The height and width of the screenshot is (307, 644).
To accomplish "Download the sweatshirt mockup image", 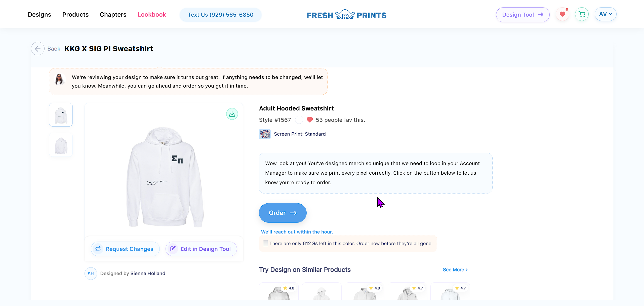I will point(232,114).
